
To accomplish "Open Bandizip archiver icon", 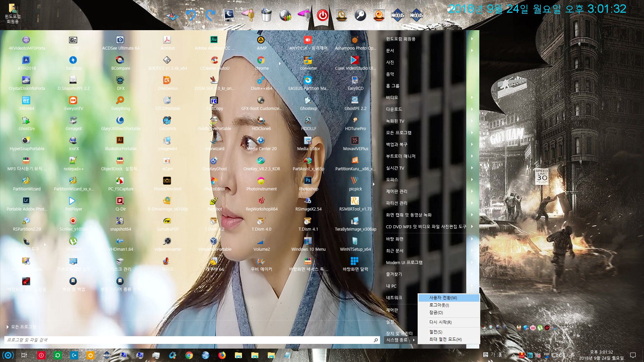I will point(73,61).
